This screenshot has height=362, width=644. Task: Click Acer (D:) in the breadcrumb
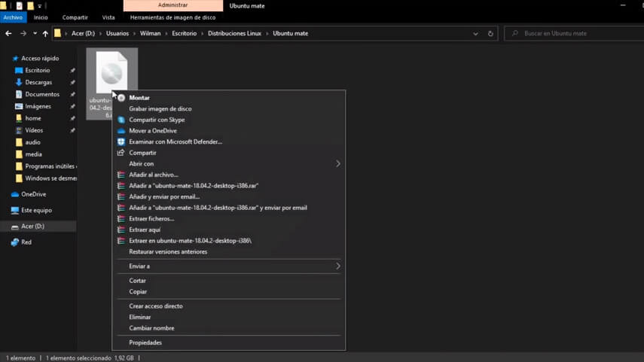coord(83,34)
